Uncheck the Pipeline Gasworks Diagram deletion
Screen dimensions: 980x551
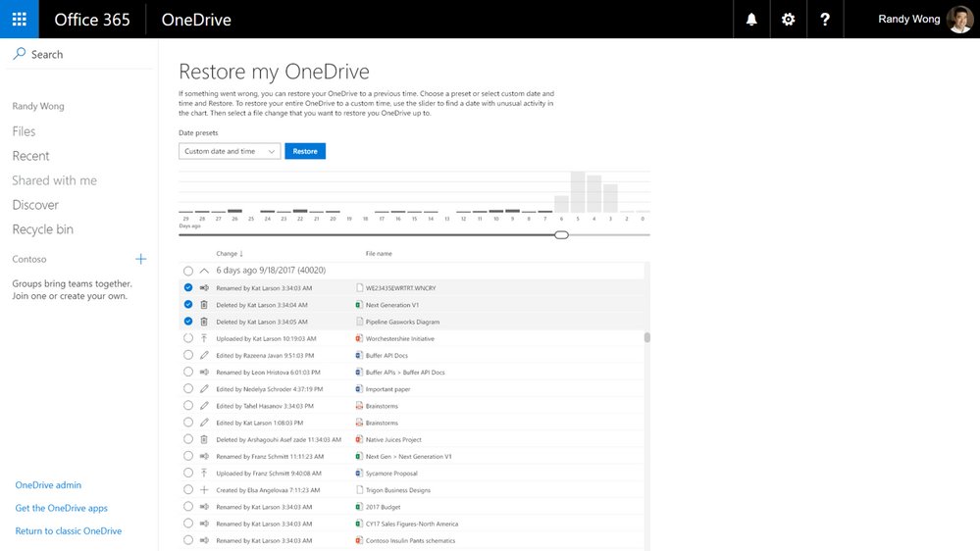(x=188, y=322)
